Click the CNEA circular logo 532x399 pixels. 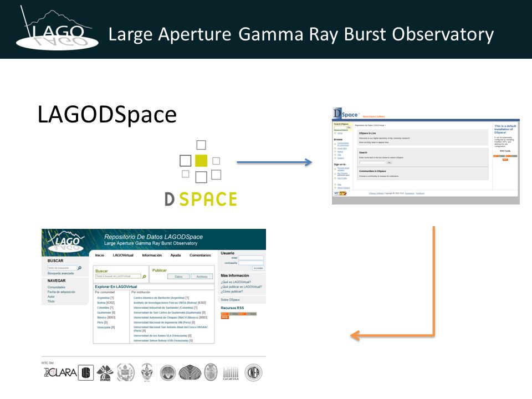pos(253,372)
